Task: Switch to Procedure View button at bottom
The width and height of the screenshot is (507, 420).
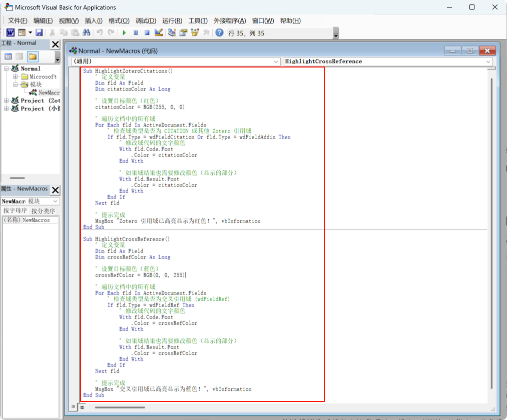Action: tap(74, 407)
